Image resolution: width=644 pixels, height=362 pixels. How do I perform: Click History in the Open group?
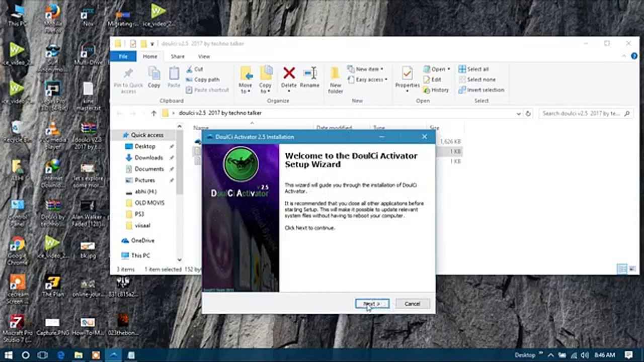pos(436,90)
